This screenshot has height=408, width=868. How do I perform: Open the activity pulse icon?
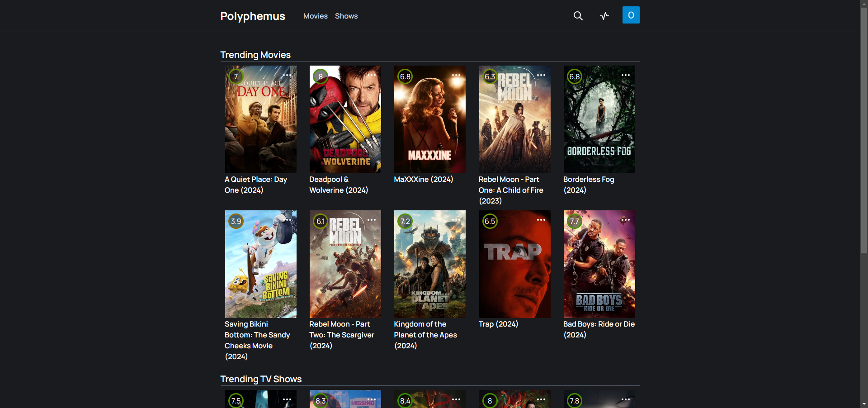click(604, 16)
